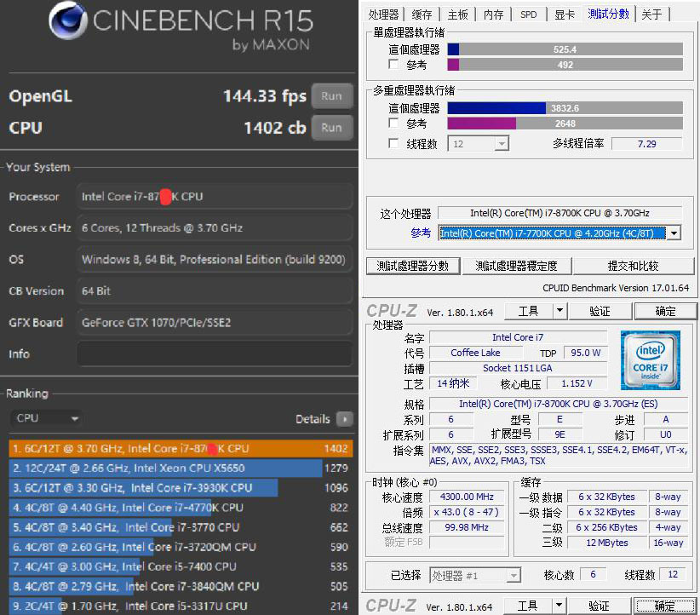Click the 规格 field i7-8700K (ES)
This screenshot has width=700, height=615.
(558, 404)
